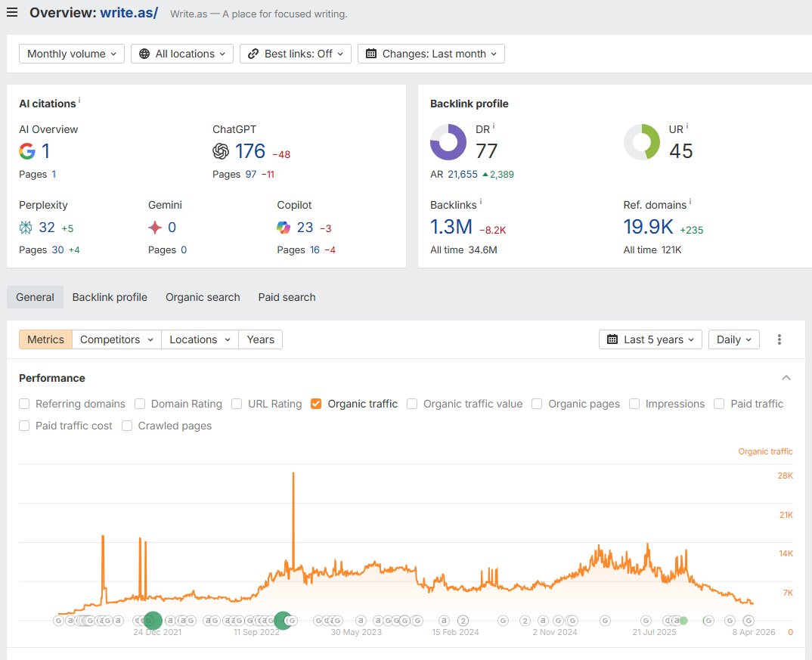Click the Backlinks info icon
Image resolution: width=812 pixels, height=660 pixels.
coord(481,201)
